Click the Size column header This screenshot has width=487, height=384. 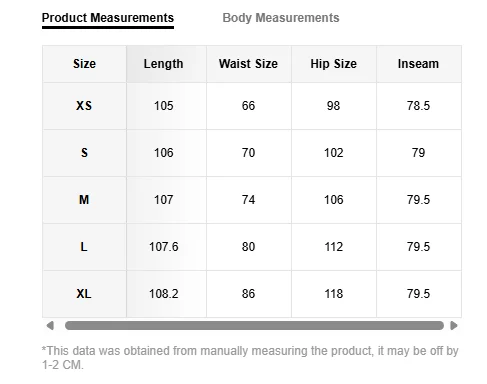(84, 64)
